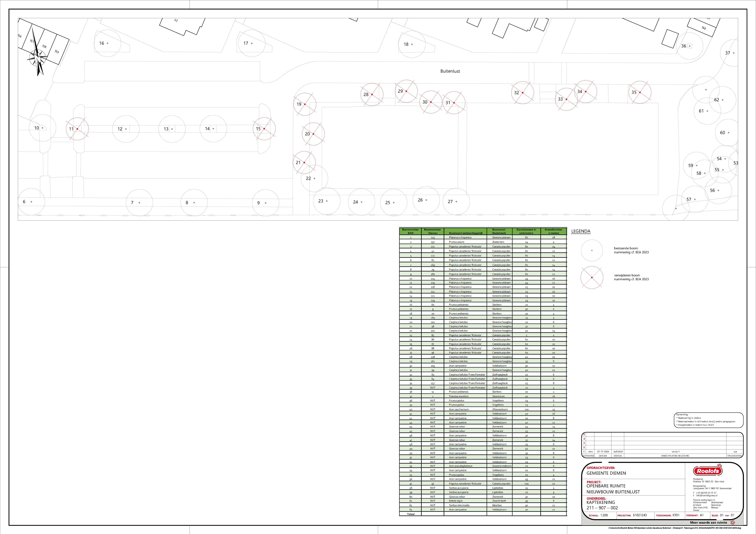Select removal tree marker 32
This screenshot has width=756, height=534.
click(523, 93)
